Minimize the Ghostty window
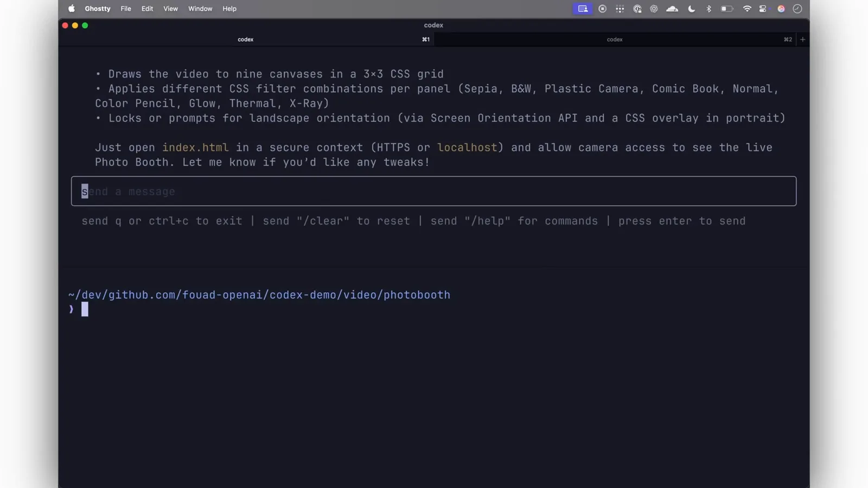868x488 pixels. 75,25
